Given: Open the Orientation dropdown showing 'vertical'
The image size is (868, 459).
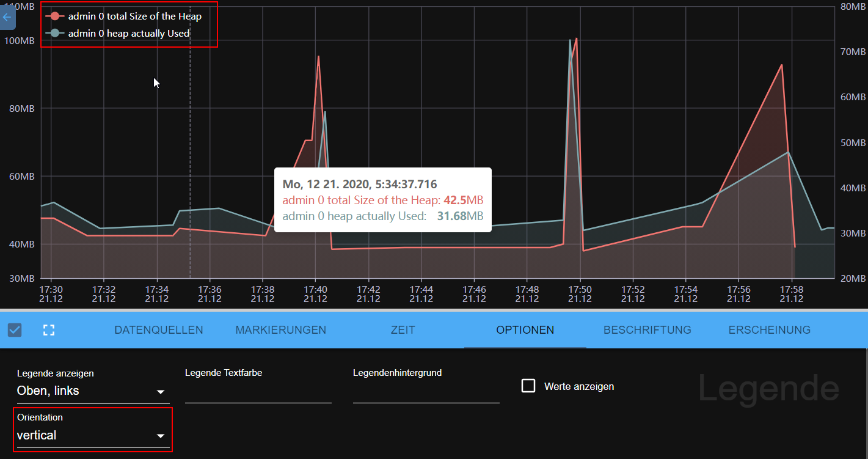Looking at the screenshot, I should click(92, 435).
